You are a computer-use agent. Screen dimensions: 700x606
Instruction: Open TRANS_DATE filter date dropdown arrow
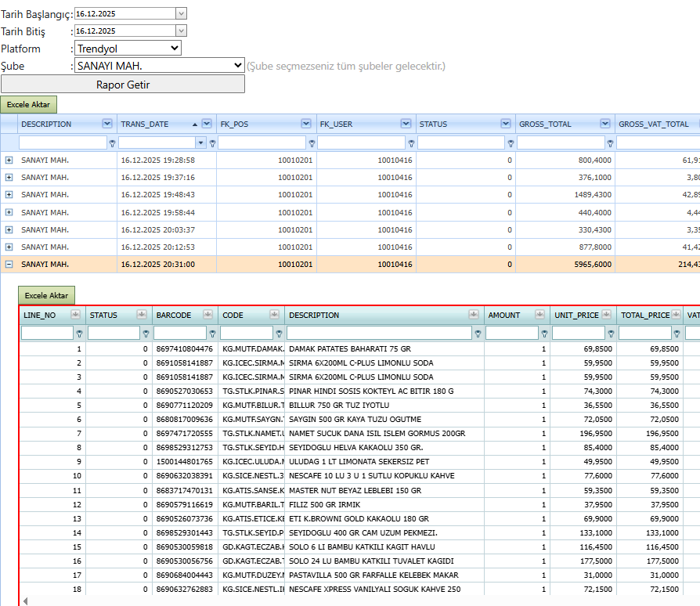click(201, 142)
